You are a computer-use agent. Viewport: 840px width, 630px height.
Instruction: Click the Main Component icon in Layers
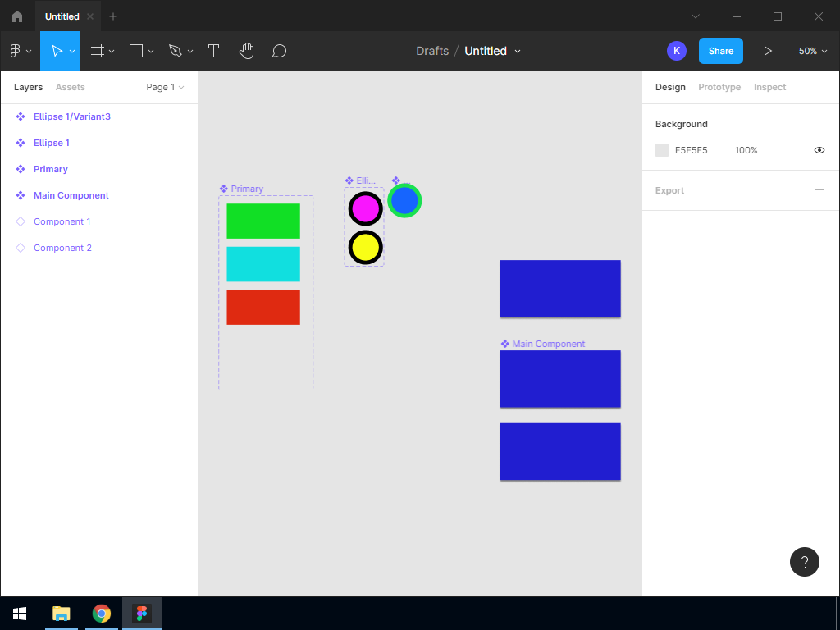tap(21, 195)
